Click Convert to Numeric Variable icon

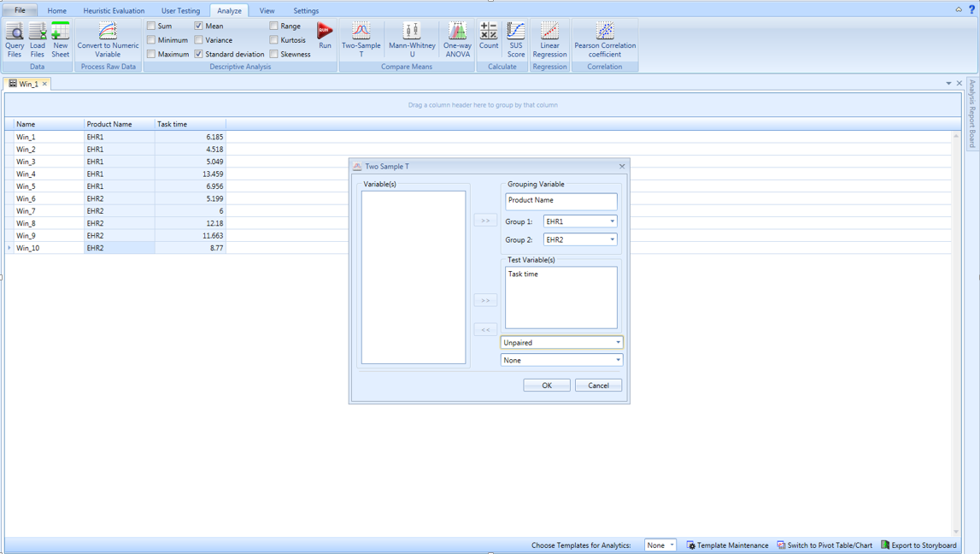[x=108, y=39]
